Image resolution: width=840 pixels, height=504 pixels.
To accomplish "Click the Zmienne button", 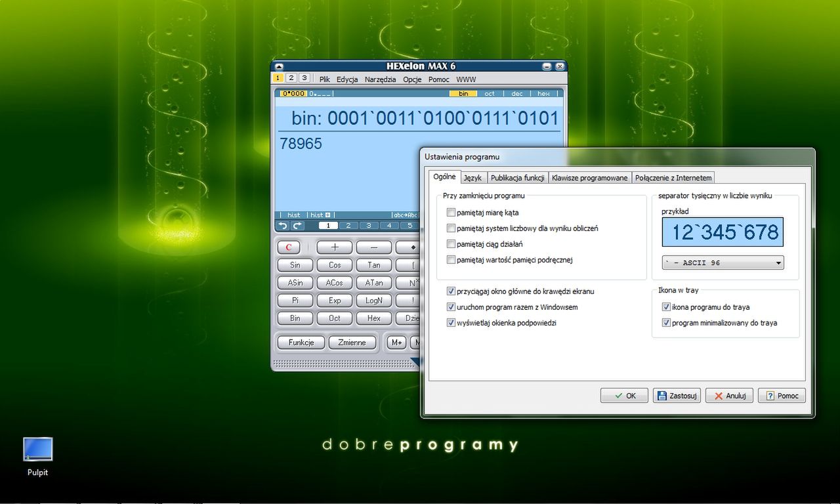I will (352, 343).
